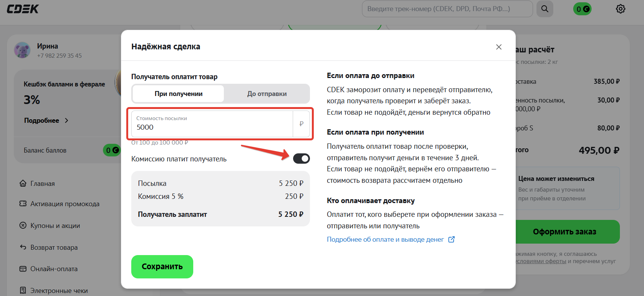The image size is (644, 296).
Task: Click the 385,00 ₽ delivery price
Action: pos(607,81)
